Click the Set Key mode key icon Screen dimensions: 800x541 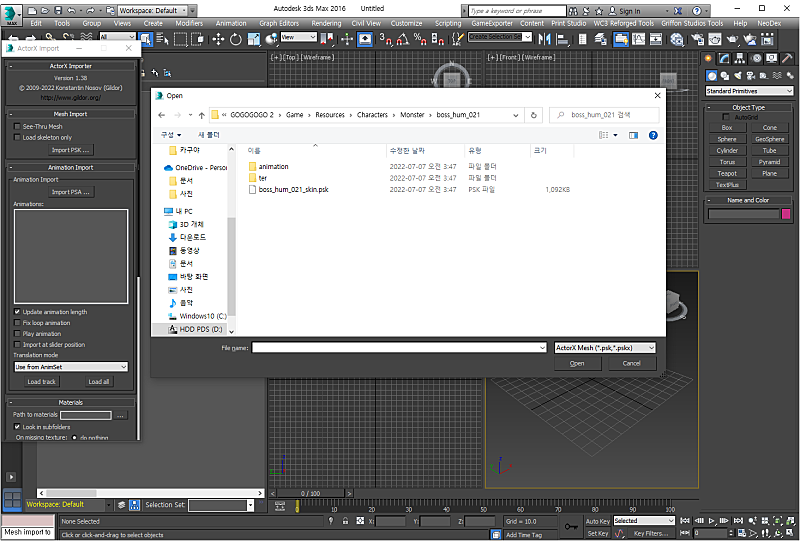(x=570, y=526)
